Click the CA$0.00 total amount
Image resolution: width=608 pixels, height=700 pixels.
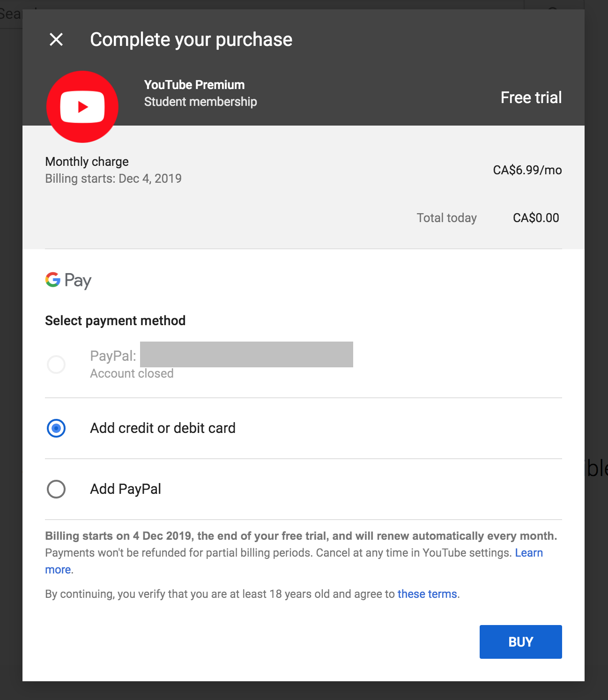tap(536, 218)
